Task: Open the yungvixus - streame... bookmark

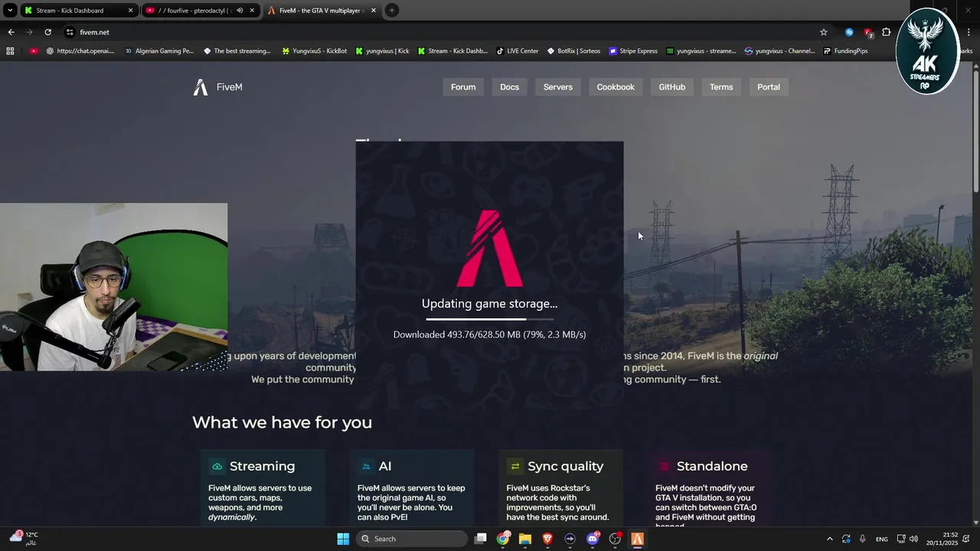Action: (701, 51)
